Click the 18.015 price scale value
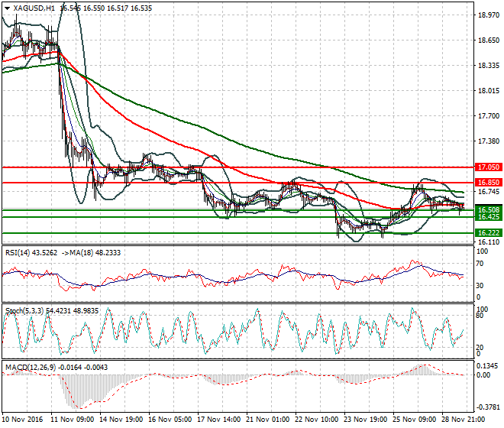 click(x=489, y=91)
